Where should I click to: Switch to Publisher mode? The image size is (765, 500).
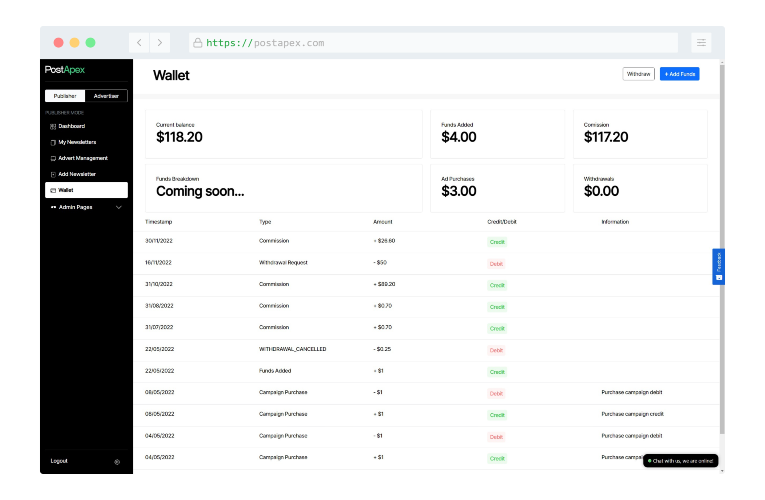[65, 96]
